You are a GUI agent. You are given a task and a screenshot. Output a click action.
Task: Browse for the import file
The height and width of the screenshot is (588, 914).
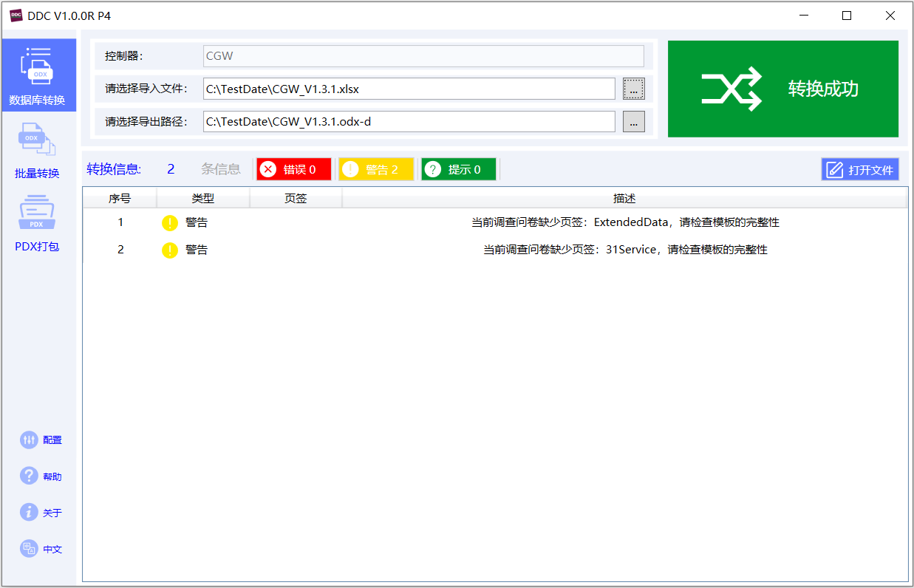coord(634,89)
